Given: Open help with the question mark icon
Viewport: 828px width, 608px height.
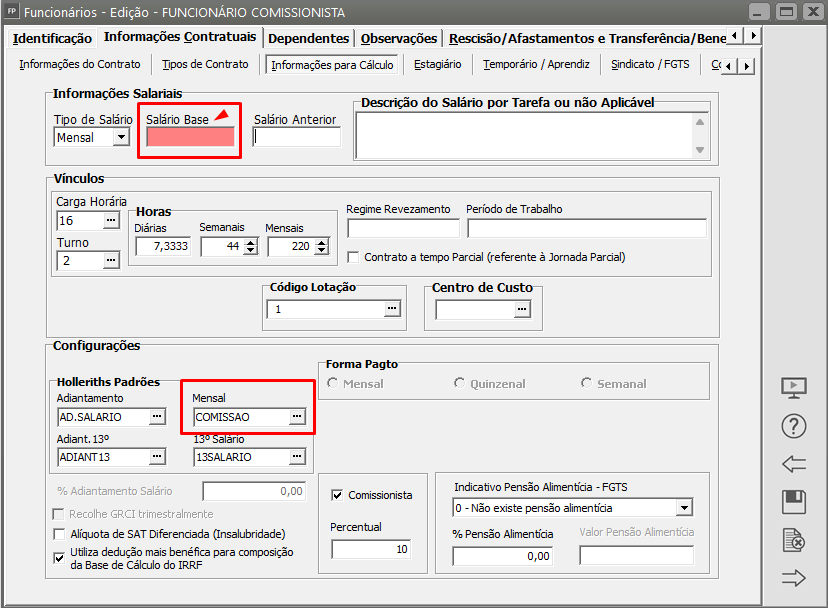Looking at the screenshot, I should pyautogui.click(x=793, y=426).
